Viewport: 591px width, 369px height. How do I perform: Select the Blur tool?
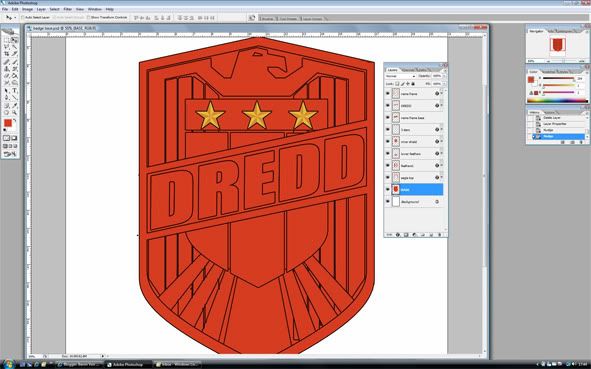[6, 83]
